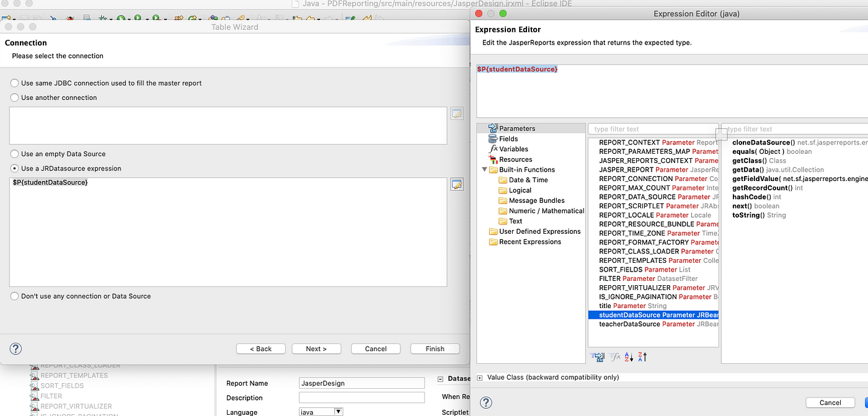Click the JRDatasource expression box in Table Wizard
This screenshot has height=416, width=868.
[228, 232]
